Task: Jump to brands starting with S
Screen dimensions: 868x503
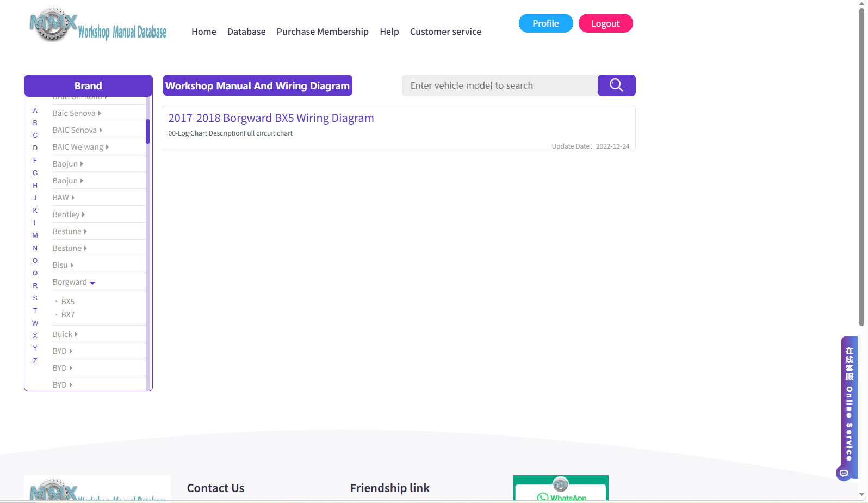Action: click(35, 298)
